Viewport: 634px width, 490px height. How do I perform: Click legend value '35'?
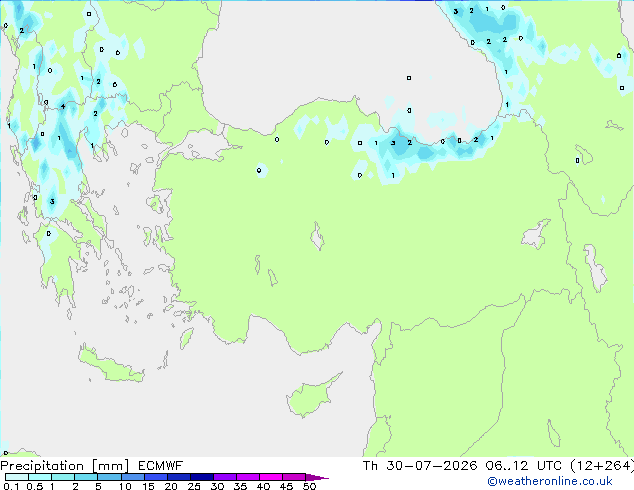click(240, 486)
